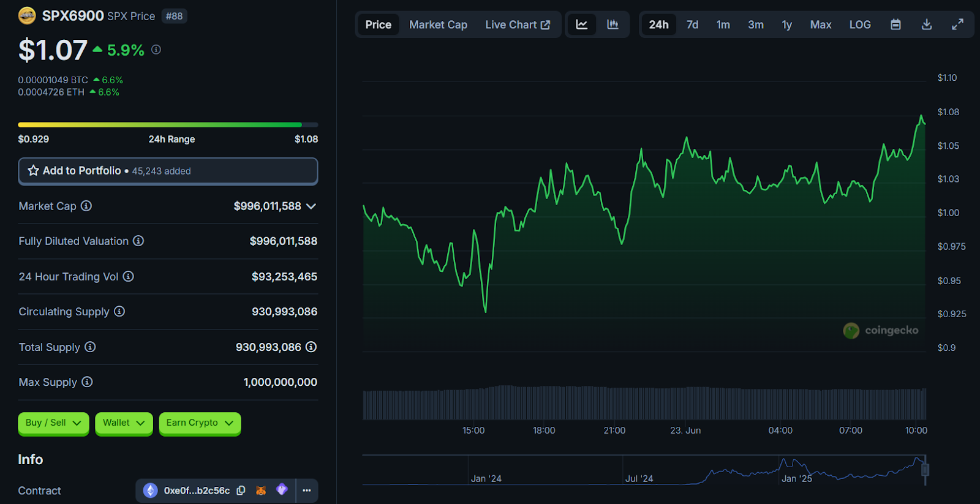The image size is (980, 504).
Task: Click the Info section heading
Action: pos(31,459)
